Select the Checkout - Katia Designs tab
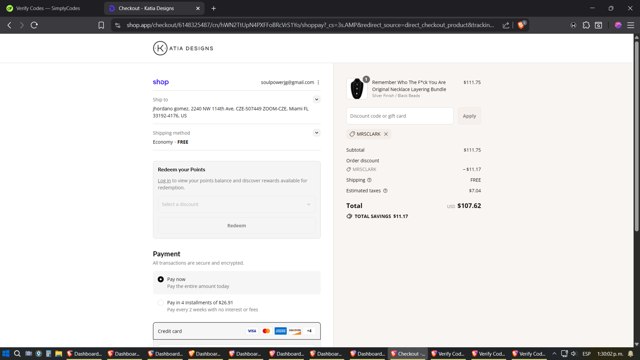 pyautogui.click(x=154, y=8)
